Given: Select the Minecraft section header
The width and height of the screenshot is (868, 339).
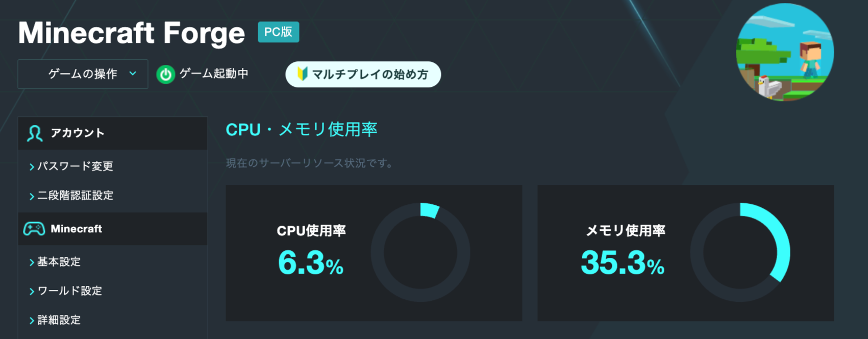Looking at the screenshot, I should 113,229.
